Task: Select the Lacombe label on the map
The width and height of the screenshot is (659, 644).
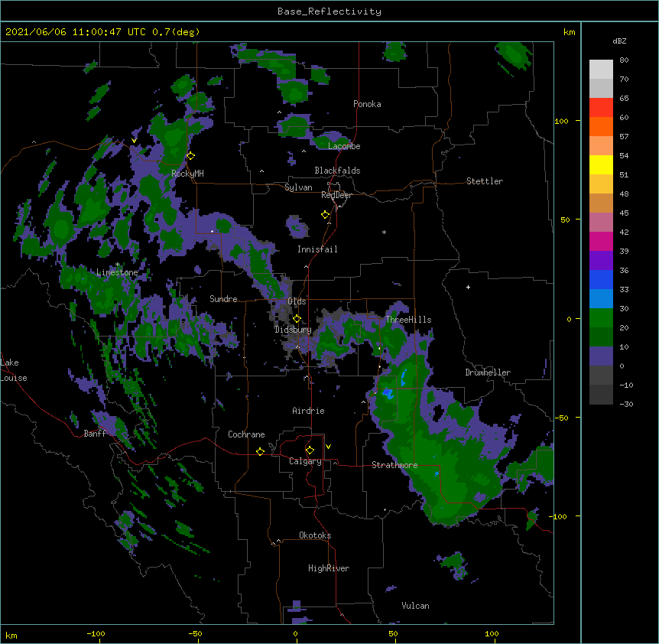Action: (344, 146)
